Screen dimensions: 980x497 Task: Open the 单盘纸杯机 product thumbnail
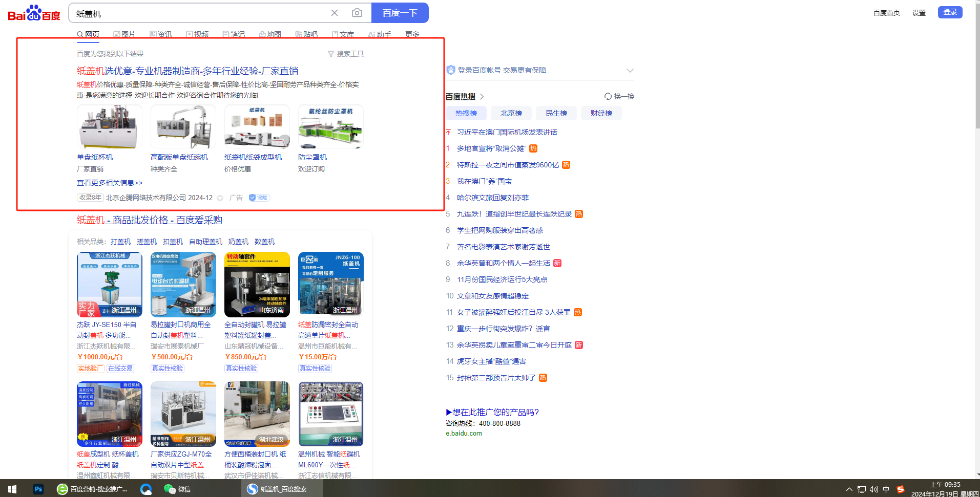(109, 127)
